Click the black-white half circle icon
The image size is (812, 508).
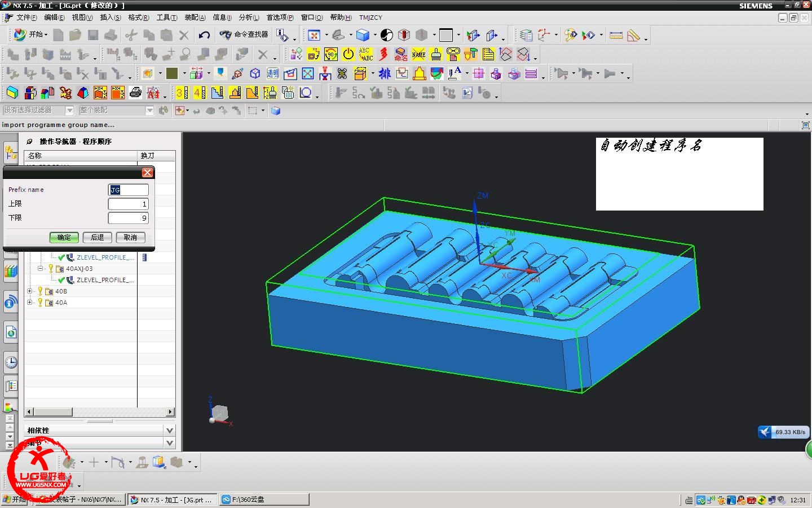click(x=386, y=35)
